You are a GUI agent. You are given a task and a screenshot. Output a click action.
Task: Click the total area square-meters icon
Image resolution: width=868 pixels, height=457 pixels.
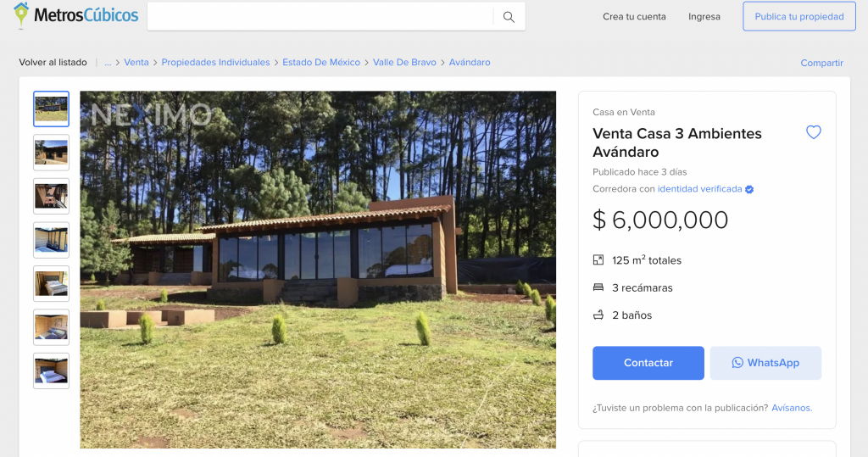coord(598,259)
